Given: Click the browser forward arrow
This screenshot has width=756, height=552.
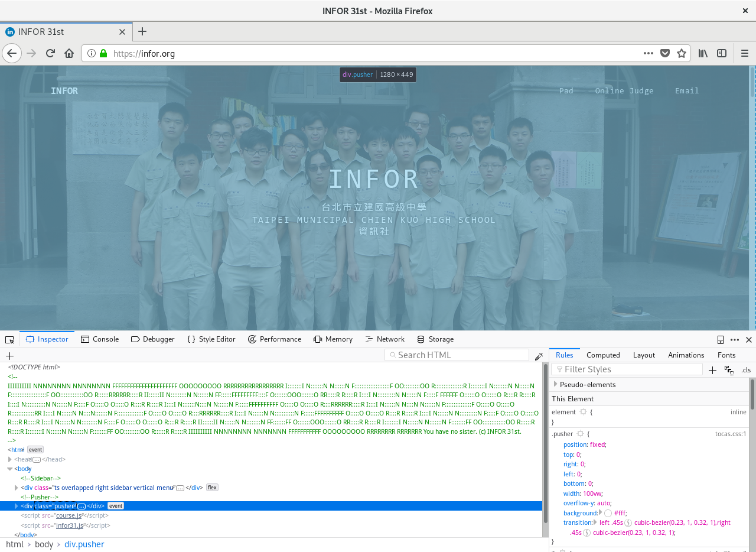Looking at the screenshot, I should click(x=31, y=53).
